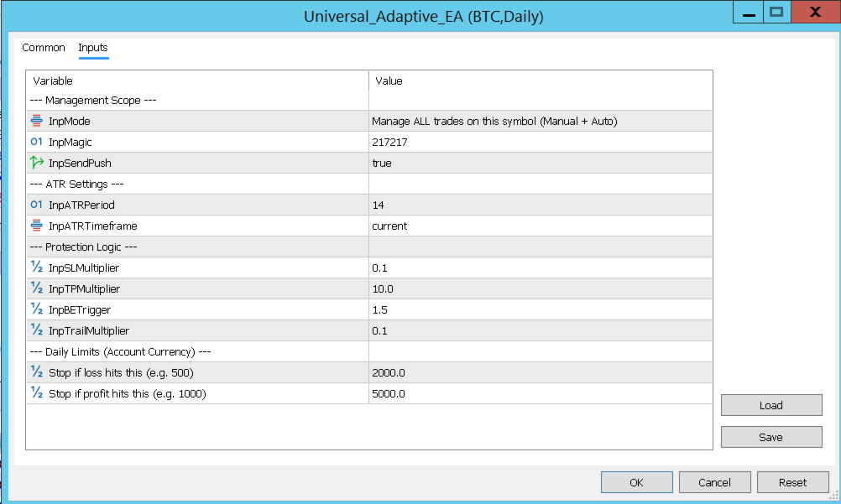841x504 pixels.
Task: Select the InpTPMultiplier variable name
Action: (84, 288)
